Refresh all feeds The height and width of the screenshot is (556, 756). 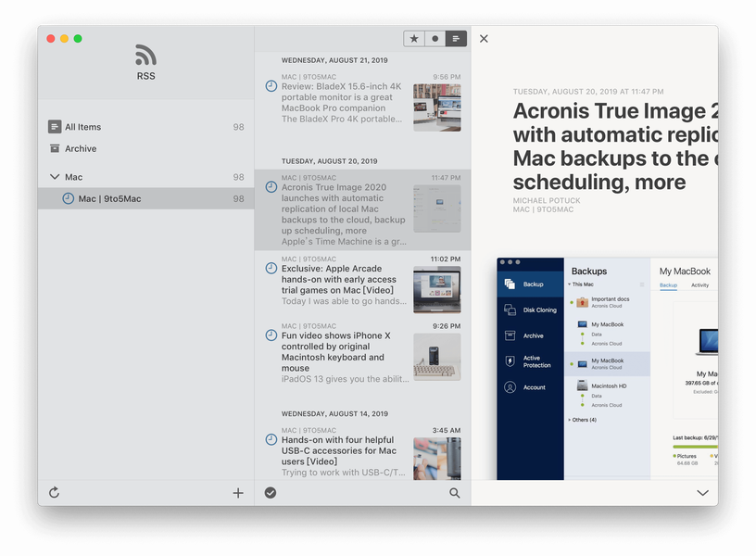(54, 492)
